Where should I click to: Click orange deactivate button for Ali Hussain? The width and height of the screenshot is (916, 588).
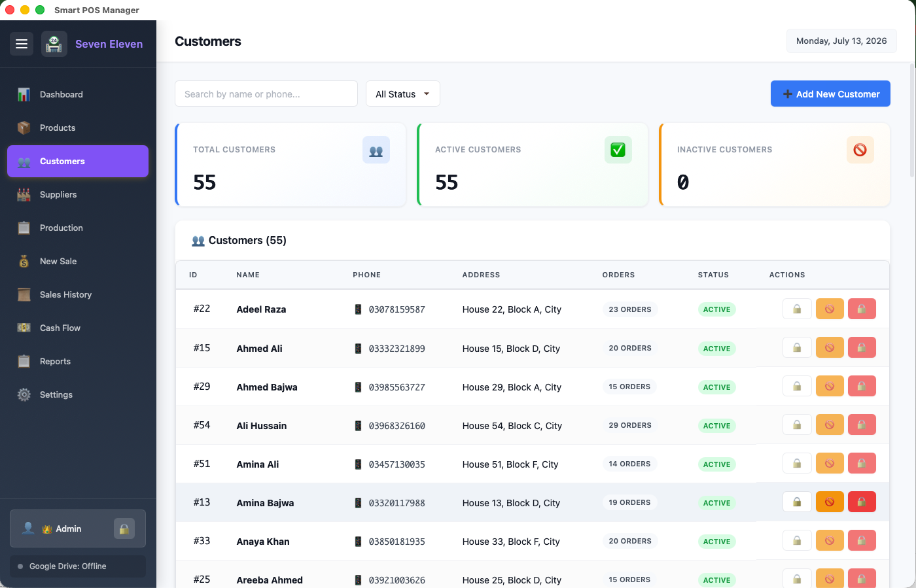pos(830,424)
